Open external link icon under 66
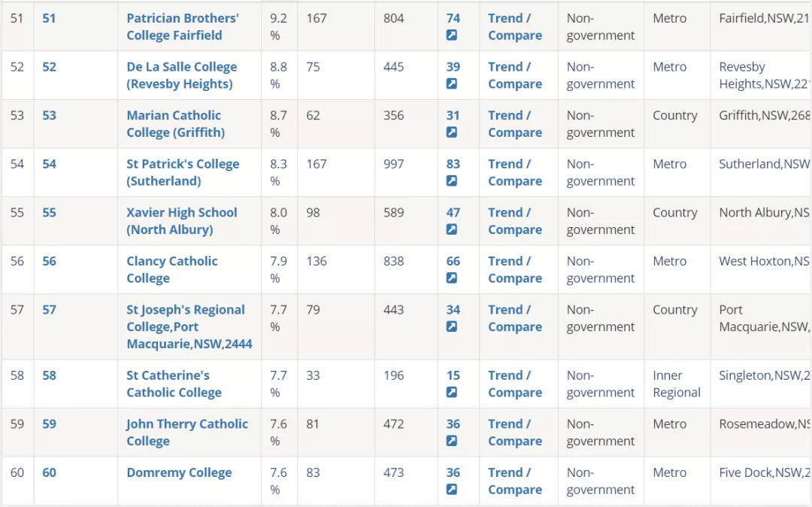The image size is (812, 507). [x=452, y=278]
